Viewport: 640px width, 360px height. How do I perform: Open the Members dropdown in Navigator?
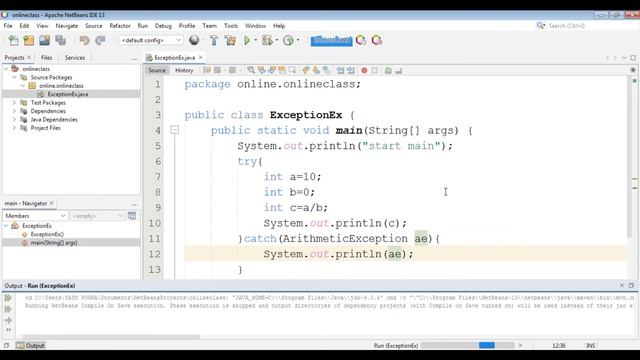(x=35, y=216)
